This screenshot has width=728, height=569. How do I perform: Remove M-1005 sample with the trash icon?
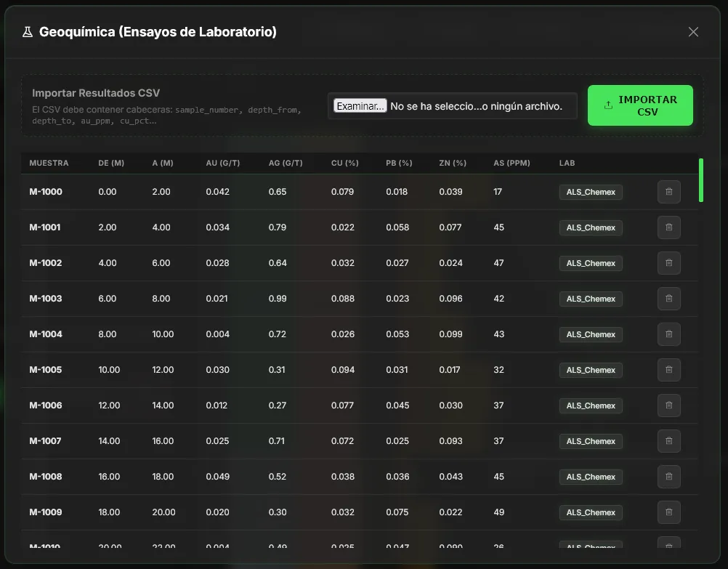click(x=669, y=370)
